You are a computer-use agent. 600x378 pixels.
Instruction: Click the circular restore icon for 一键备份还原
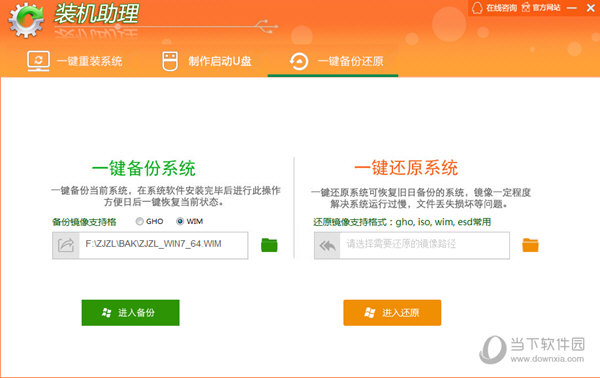[x=299, y=61]
